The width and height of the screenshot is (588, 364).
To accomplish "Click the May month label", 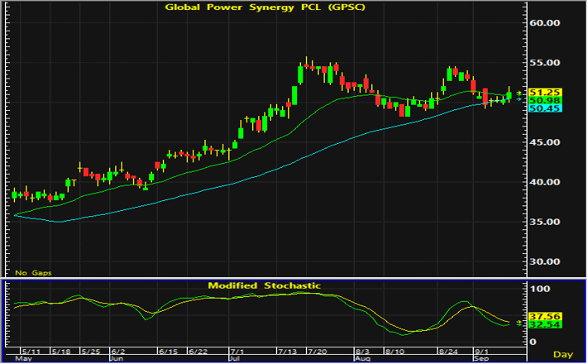I will (23, 358).
